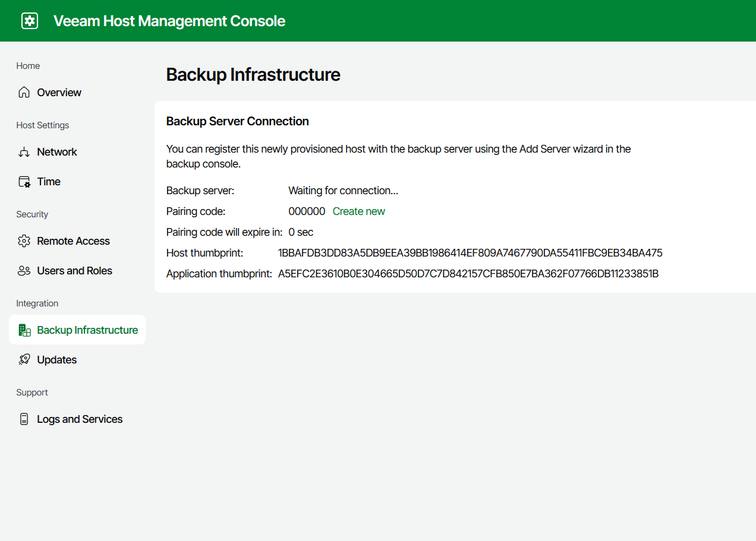The height and width of the screenshot is (541, 756).
Task: Click the Logs and Services document icon
Action: 24,419
